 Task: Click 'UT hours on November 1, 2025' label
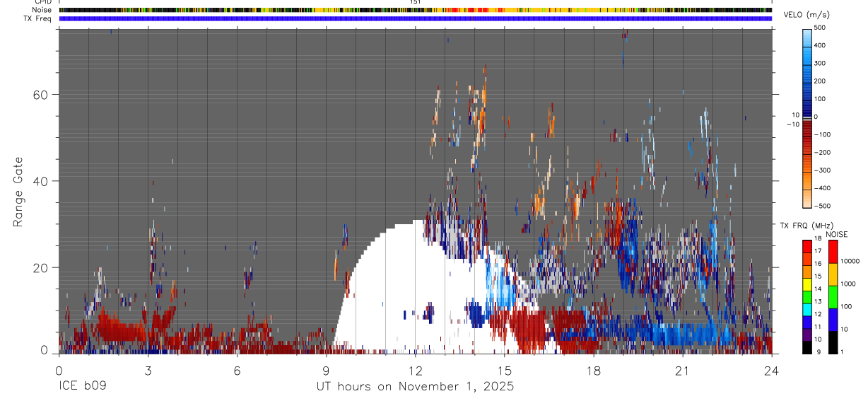[x=415, y=387]
